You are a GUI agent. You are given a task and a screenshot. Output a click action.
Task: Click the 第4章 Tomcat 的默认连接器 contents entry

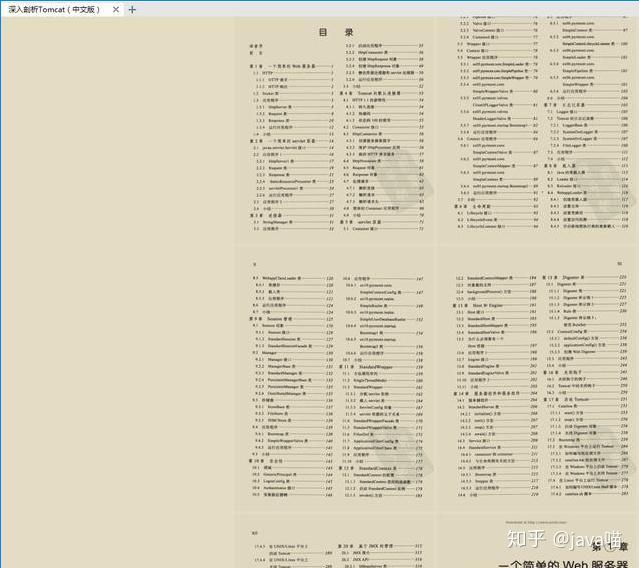[x=381, y=93]
